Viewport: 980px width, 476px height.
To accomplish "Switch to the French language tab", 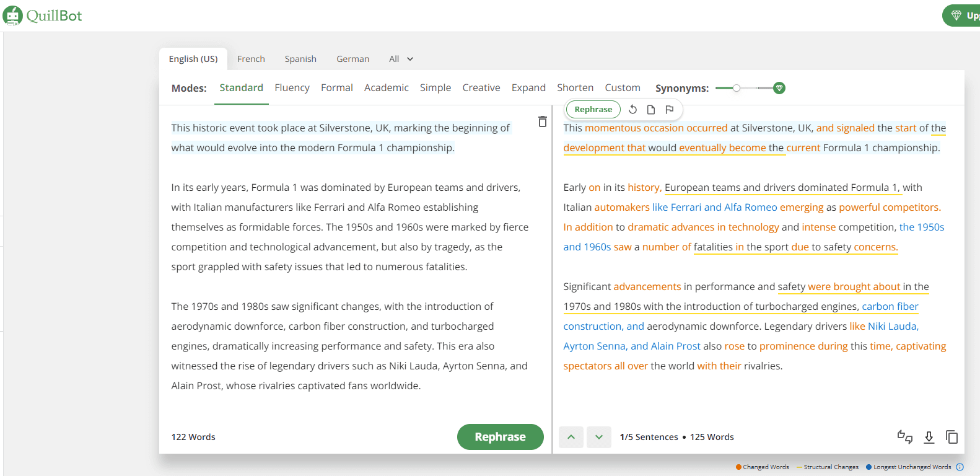I will 251,59.
